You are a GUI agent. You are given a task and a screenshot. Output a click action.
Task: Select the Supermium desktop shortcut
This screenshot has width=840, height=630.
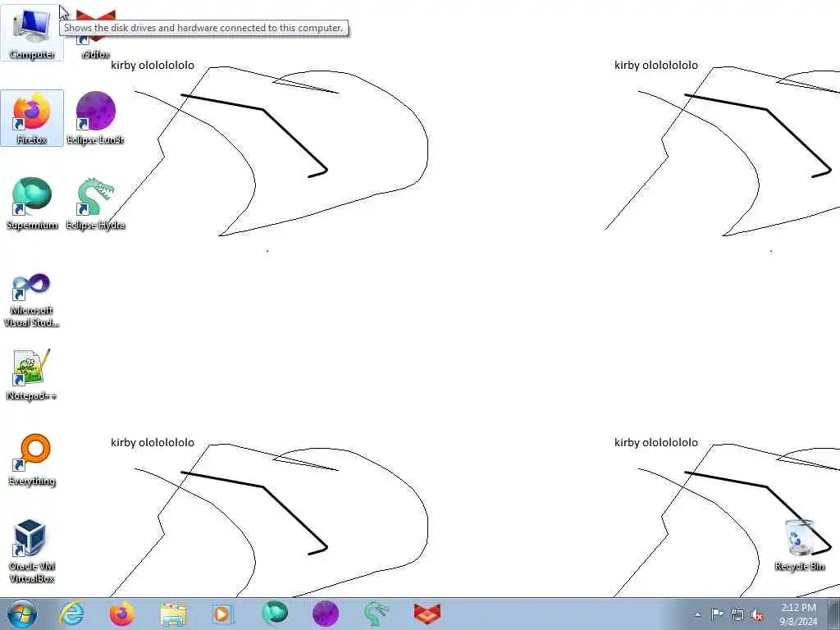(x=32, y=203)
